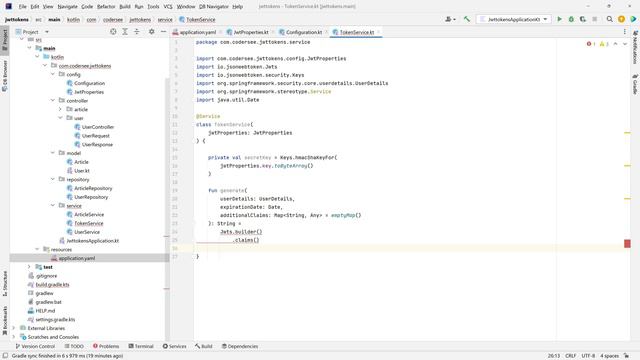This screenshot has width=640, height=360.
Task: Open the Build tool window
Action: click(203, 346)
